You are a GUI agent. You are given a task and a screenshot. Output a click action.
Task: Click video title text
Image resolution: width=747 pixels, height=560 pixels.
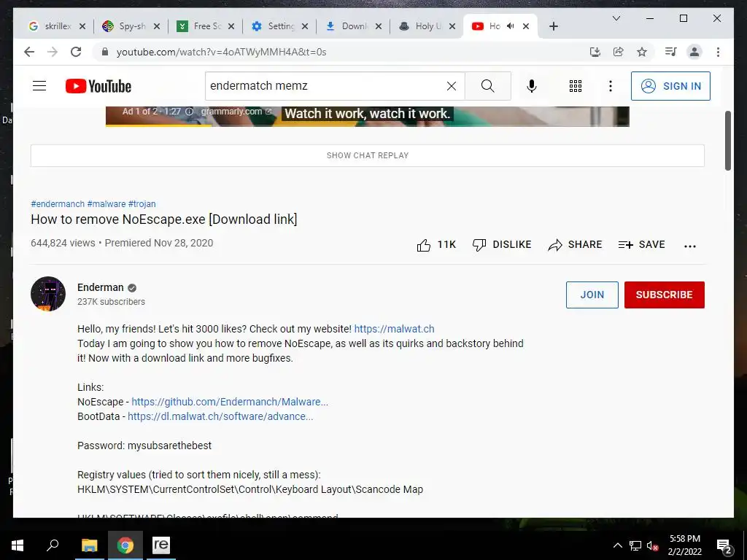(164, 219)
